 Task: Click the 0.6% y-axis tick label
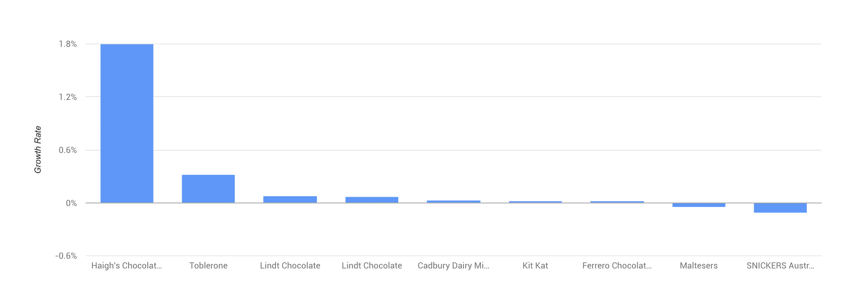tap(68, 150)
